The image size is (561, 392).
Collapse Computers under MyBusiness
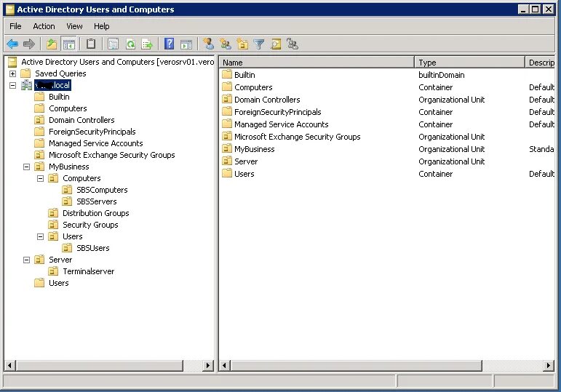[x=41, y=178]
